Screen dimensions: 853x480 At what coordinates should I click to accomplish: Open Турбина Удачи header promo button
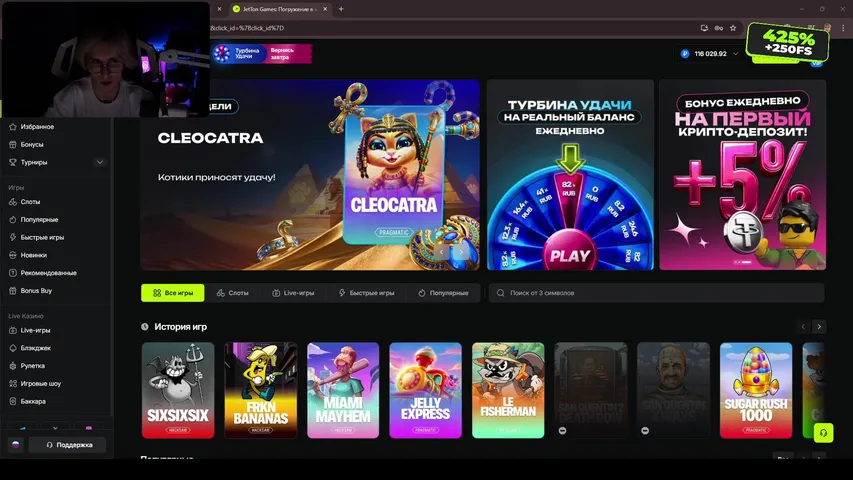pos(262,53)
